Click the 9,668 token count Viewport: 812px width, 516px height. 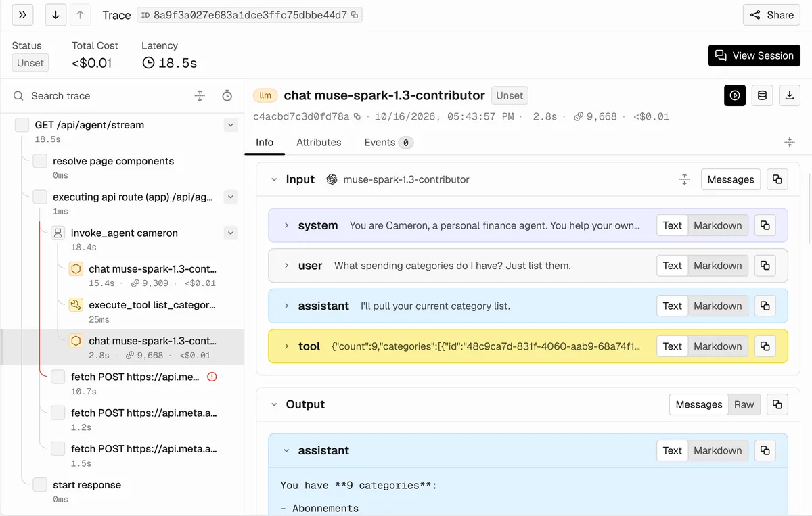coord(595,116)
